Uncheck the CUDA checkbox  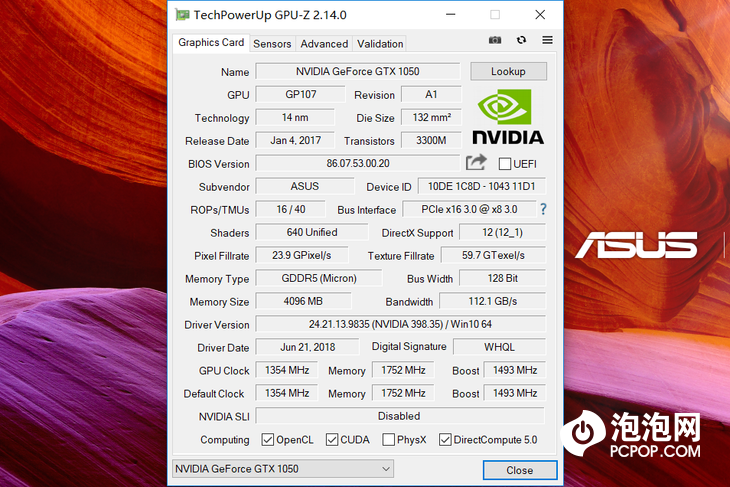[x=332, y=440]
